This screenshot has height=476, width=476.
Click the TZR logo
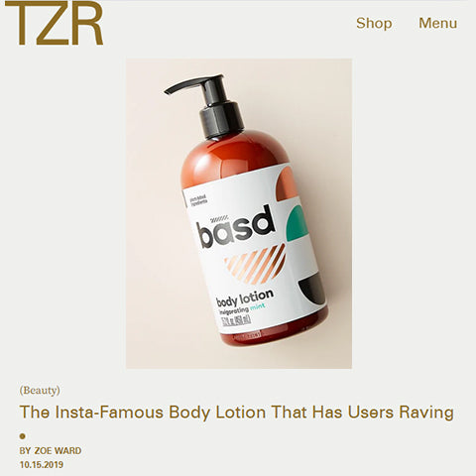(55, 23)
